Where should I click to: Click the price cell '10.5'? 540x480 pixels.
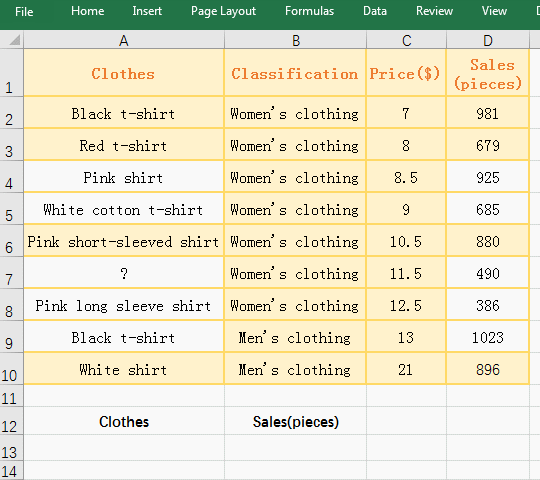coord(406,241)
